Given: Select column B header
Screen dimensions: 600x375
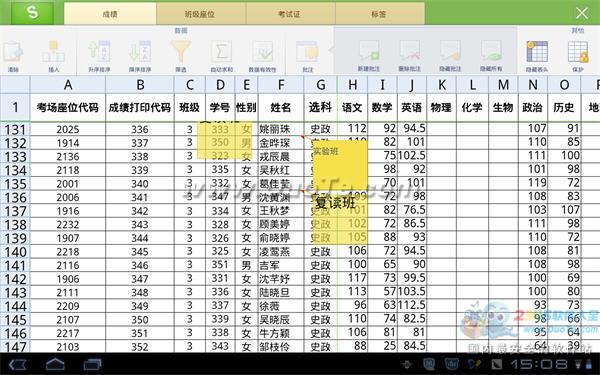Looking at the screenshot, I should [140, 85].
